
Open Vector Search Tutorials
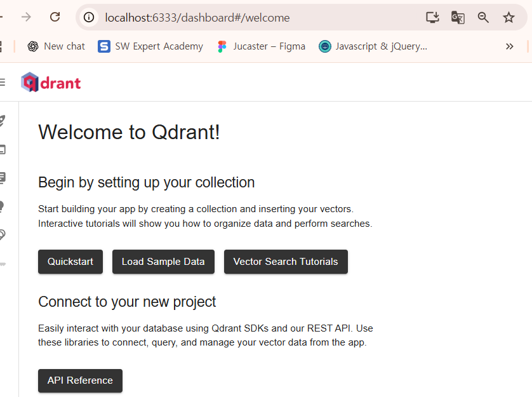click(x=286, y=262)
